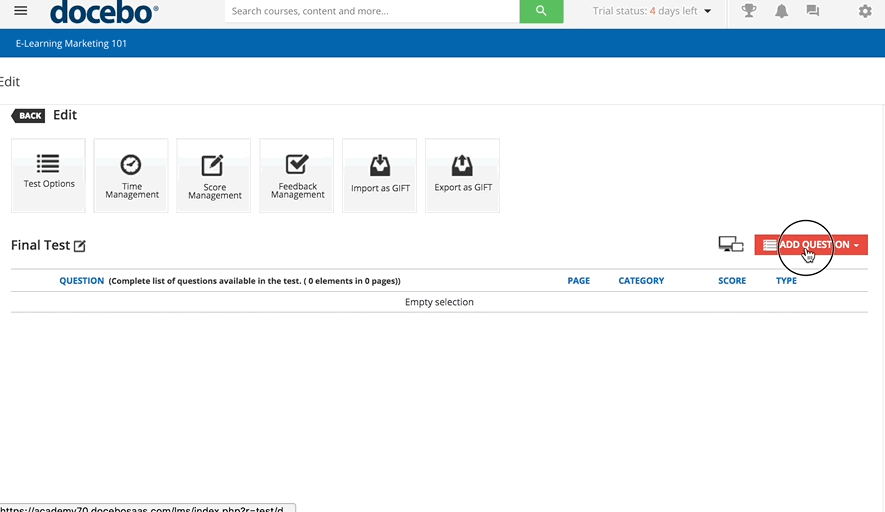
Task: Open the chat messages icon
Action: (x=813, y=11)
